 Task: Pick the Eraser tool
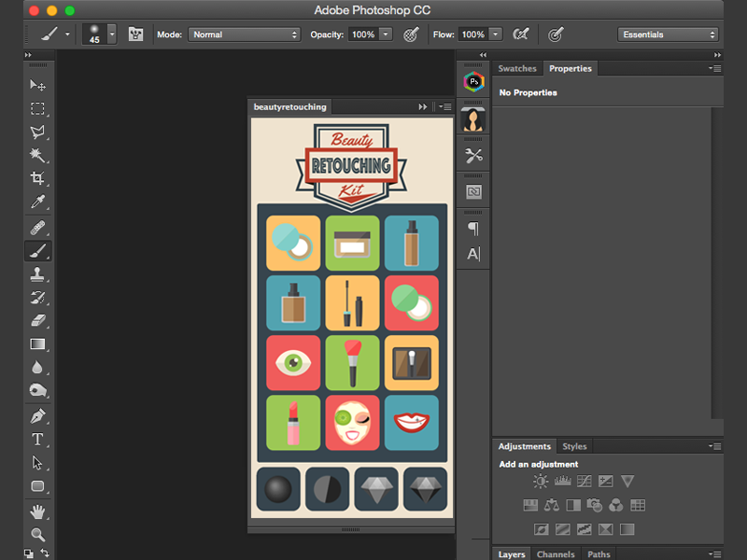(x=37, y=320)
